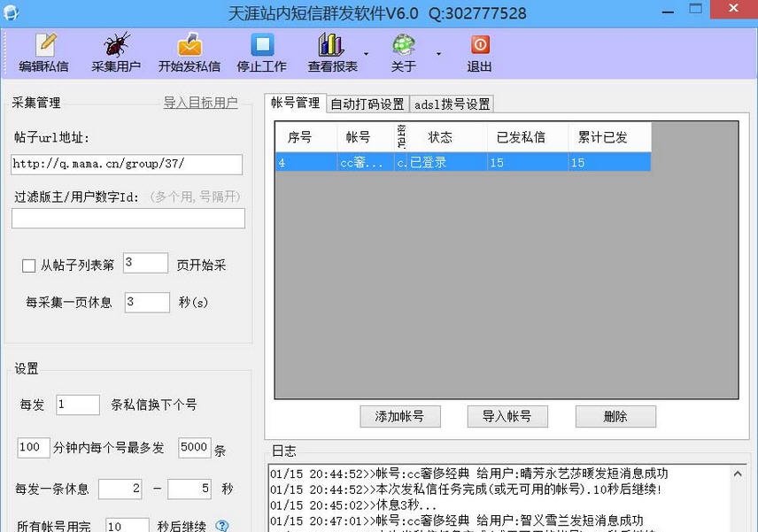Edit the maximum rest seconds field showing 5

pos(189,489)
